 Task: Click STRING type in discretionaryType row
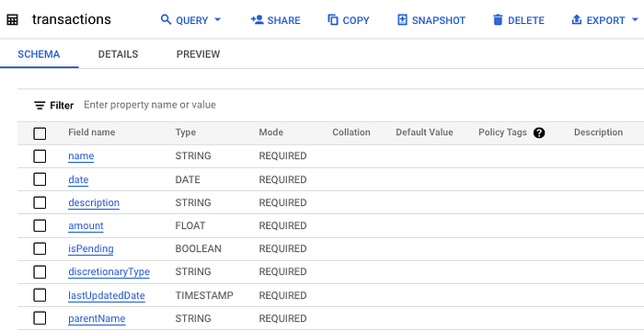tap(193, 272)
